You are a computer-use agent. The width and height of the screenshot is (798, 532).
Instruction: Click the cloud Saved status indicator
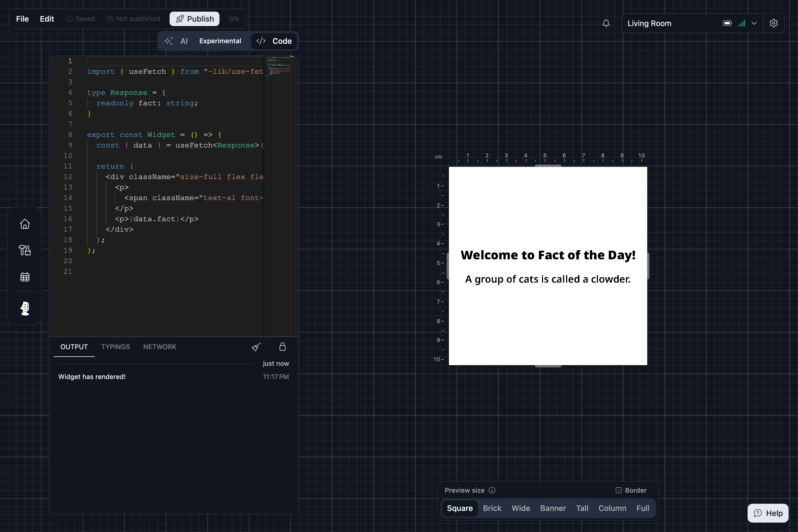80,19
